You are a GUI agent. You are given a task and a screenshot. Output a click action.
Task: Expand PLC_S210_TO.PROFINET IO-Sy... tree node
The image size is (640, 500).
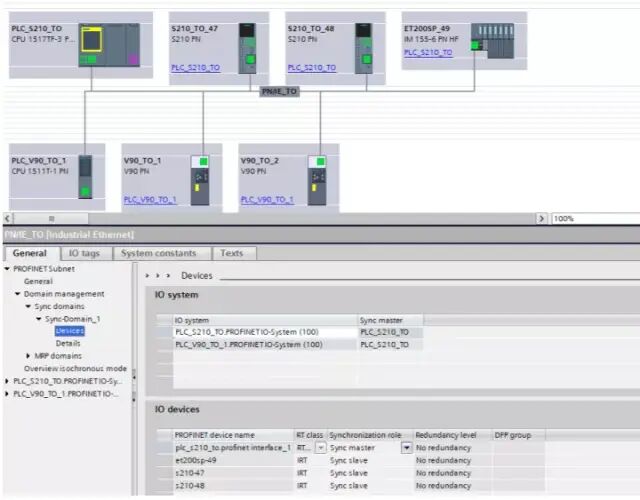[x=7, y=381]
